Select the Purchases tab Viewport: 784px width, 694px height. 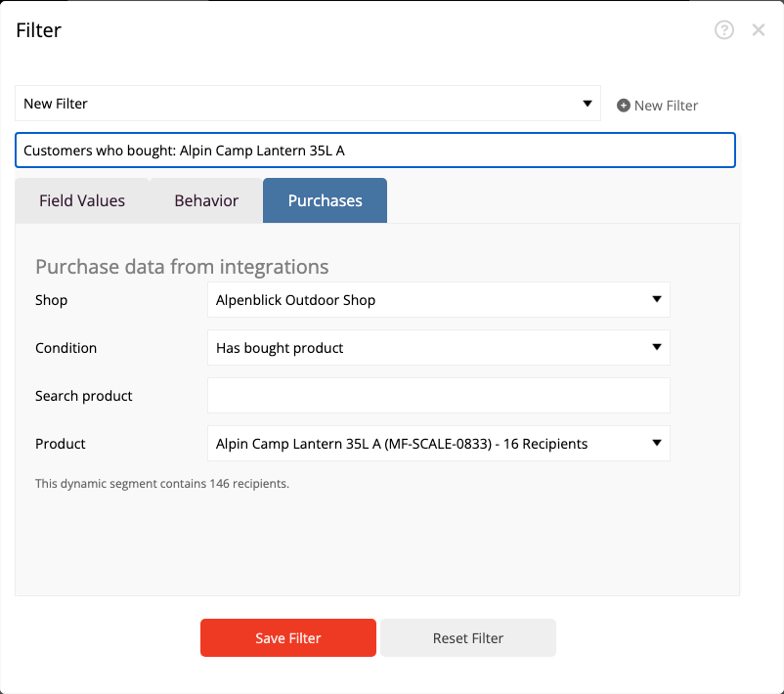[325, 200]
